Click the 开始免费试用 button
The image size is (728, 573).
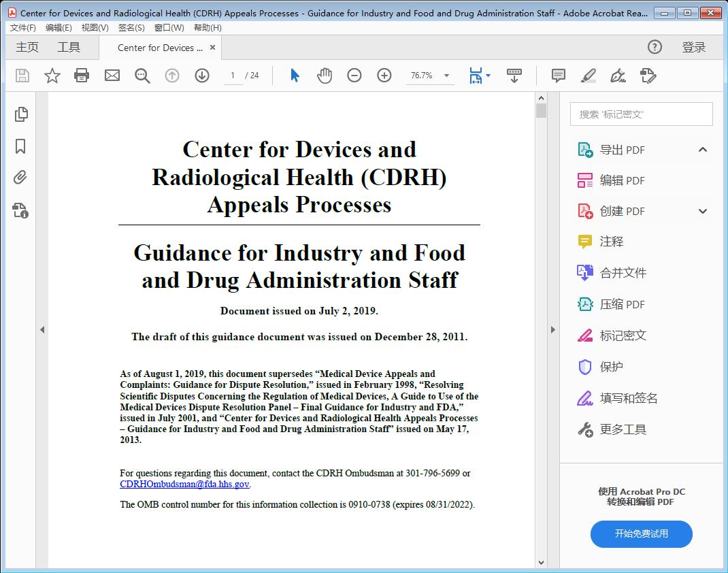coord(640,534)
